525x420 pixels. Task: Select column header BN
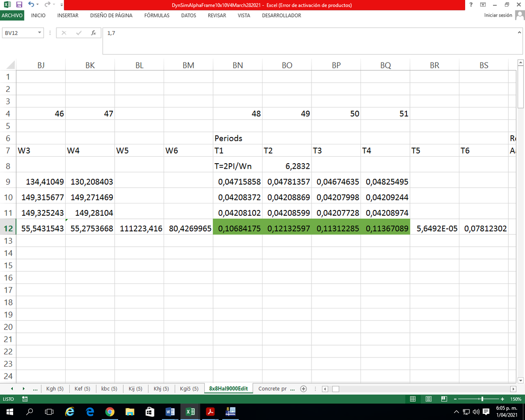[238, 65]
